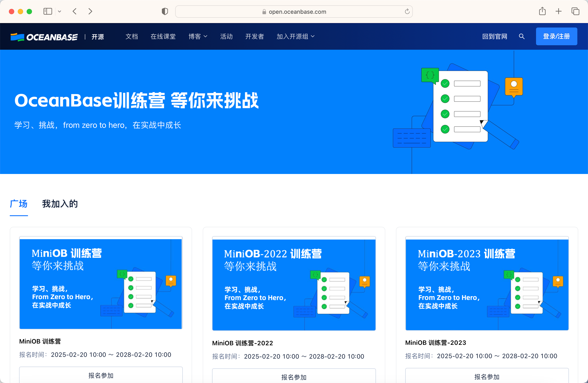This screenshot has width=588, height=383.
Task: Click the MiniOB 训练营 card title
Action: pos(40,341)
